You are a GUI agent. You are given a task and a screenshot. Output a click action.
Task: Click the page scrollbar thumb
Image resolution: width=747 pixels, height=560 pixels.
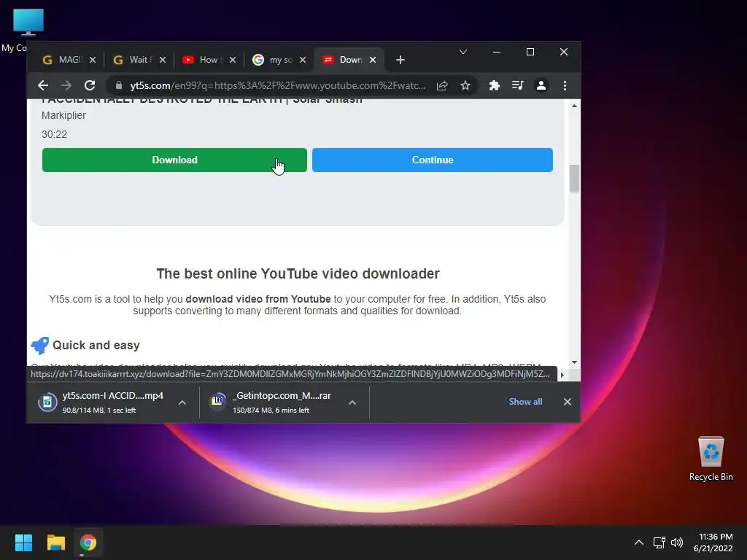tap(574, 178)
